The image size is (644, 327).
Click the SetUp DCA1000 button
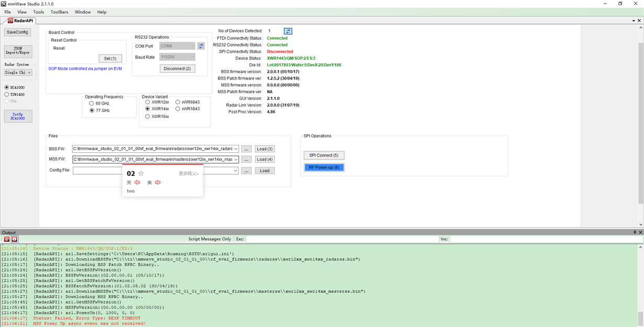coord(18,116)
